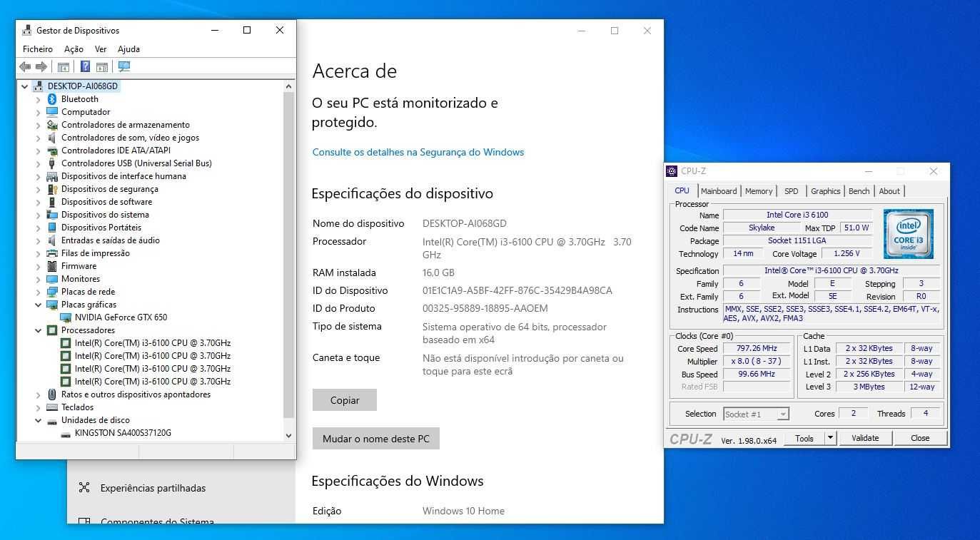Switch to the Bench tab in CPU-Z
The height and width of the screenshot is (540, 980).
click(859, 191)
